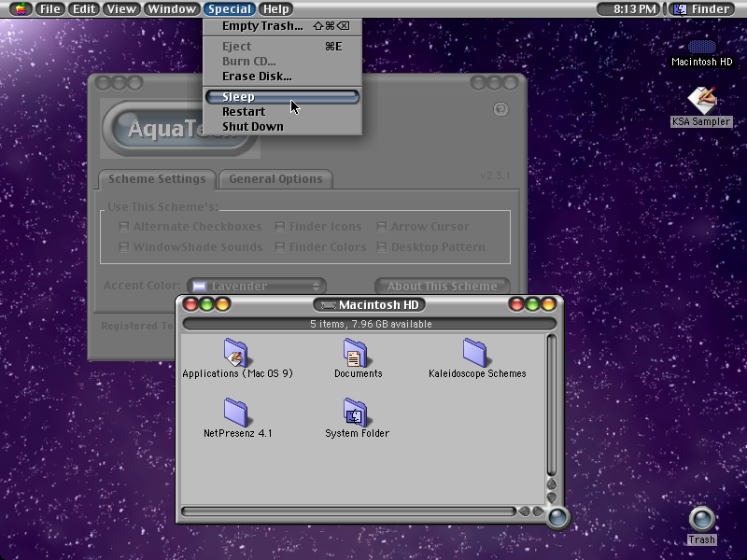Viewport: 747px width, 560px height.
Task: Select Sleep in the Special menu
Action: [x=283, y=97]
